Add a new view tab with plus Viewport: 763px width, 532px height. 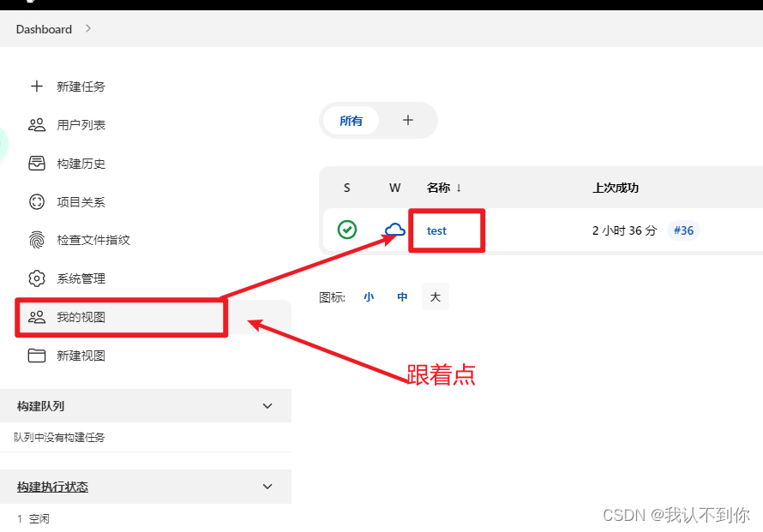(408, 120)
